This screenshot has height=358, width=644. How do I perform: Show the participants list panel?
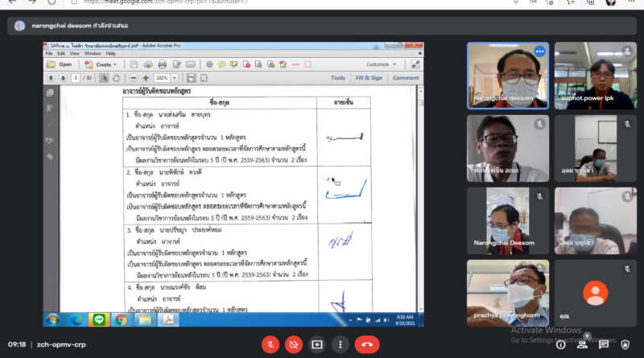[x=581, y=344]
